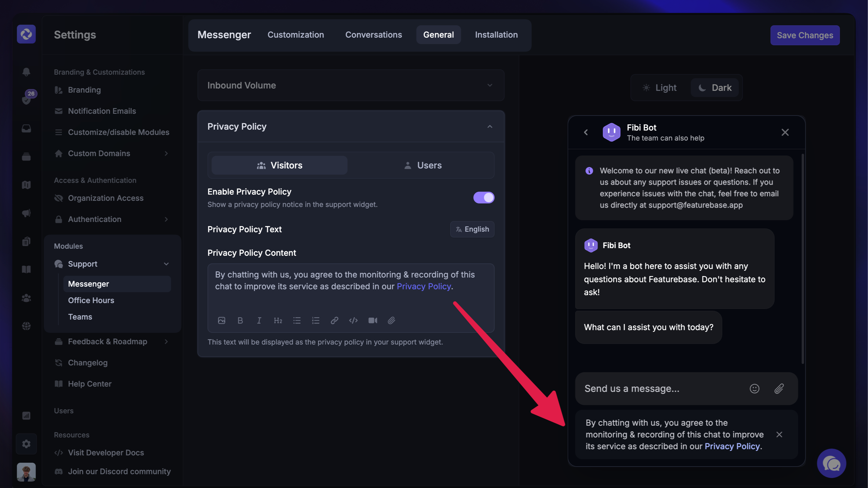Click the attachment paperclip in message box
The width and height of the screenshot is (868, 488).
pos(779,388)
